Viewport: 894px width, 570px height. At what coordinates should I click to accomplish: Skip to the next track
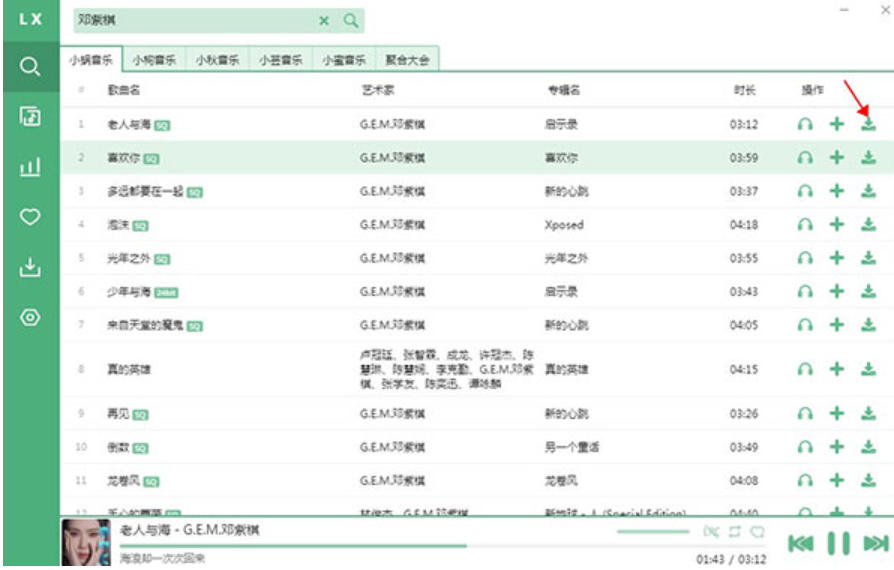tap(875, 543)
